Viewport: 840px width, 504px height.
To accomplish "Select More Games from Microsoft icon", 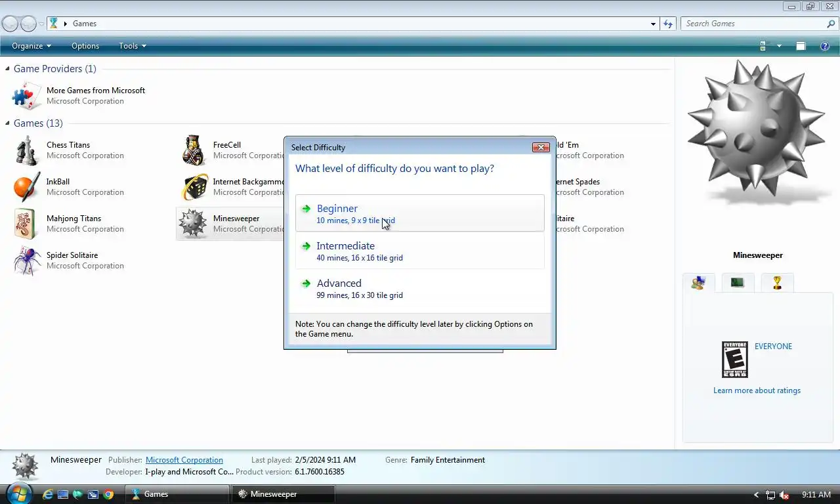I will [27, 96].
